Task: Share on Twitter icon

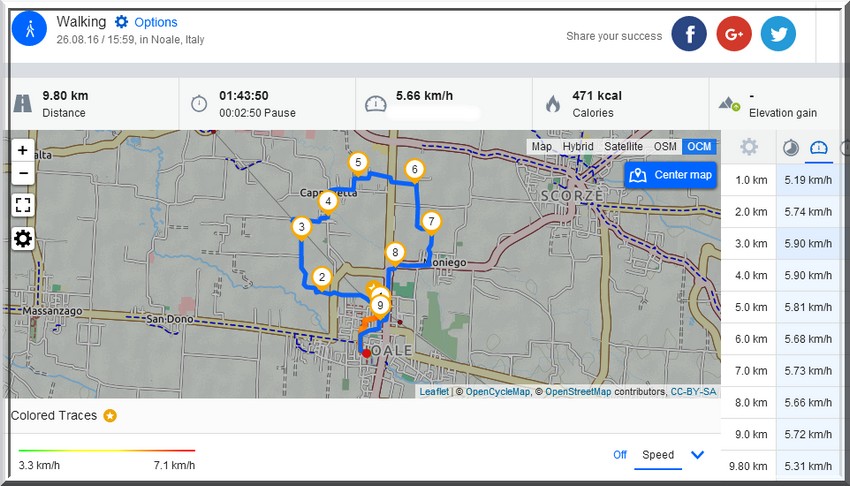Action: coord(778,34)
